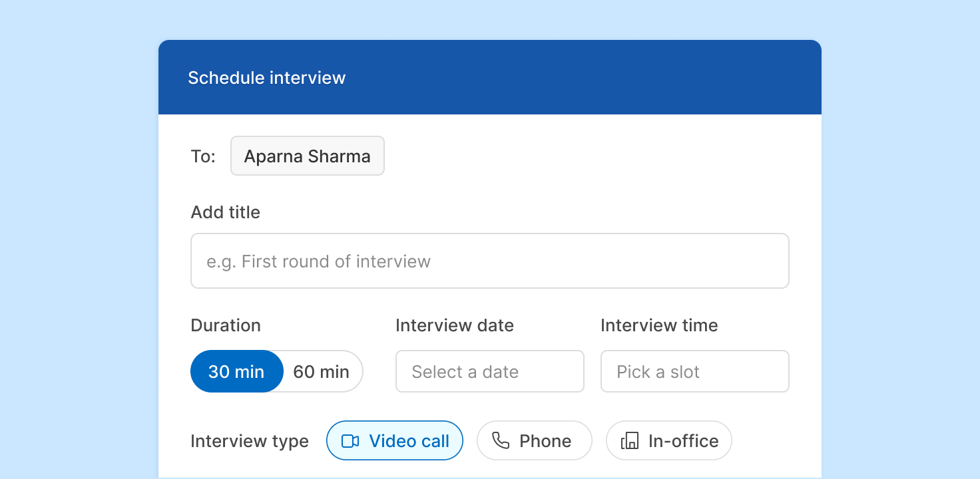Click the video camera icon in Video call
Viewport: 980px width, 479px height.
350,441
